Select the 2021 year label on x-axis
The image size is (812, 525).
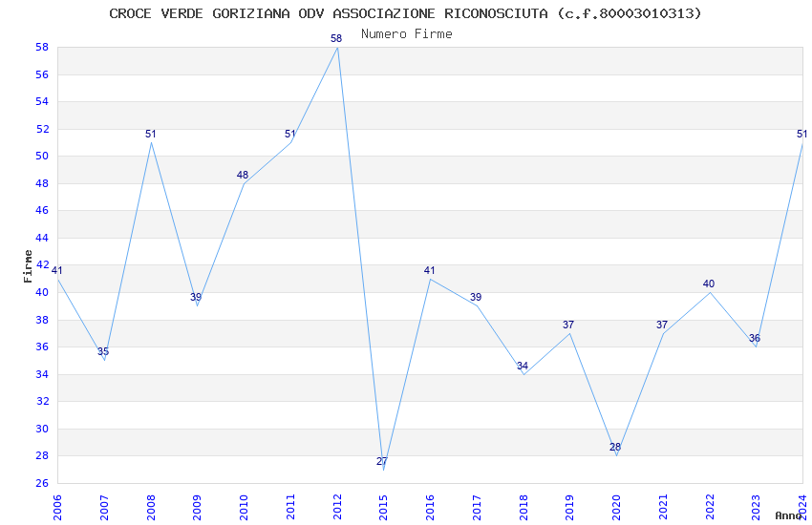tap(663, 507)
